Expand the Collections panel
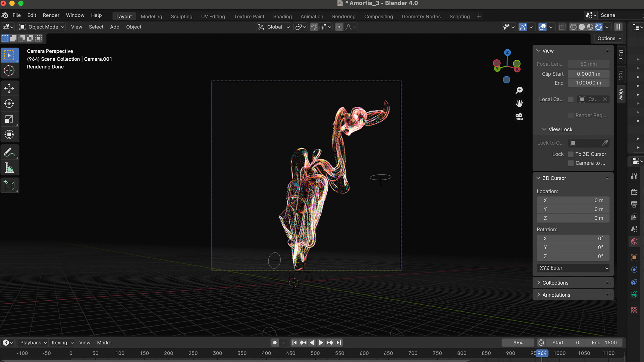The width and height of the screenshot is (644, 362). [555, 283]
